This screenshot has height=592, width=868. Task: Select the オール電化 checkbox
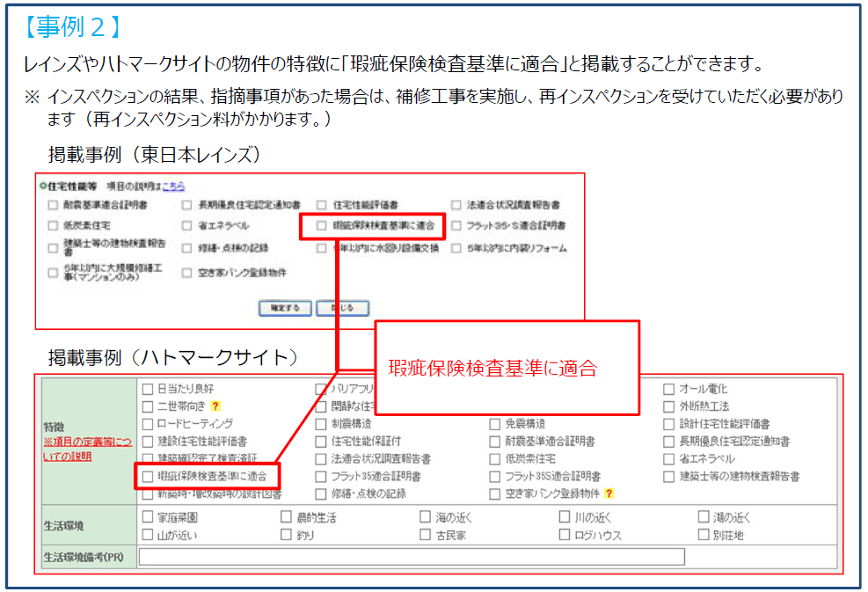point(669,389)
